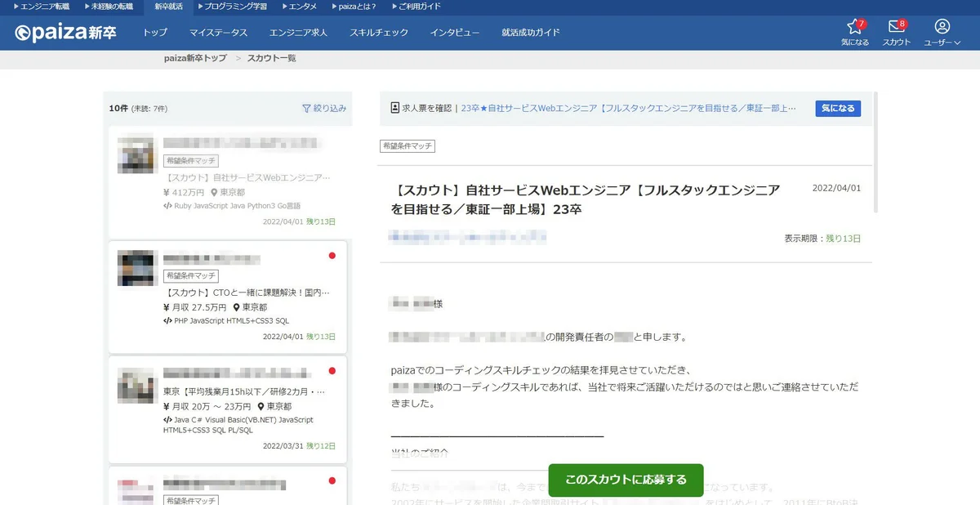The image size is (980, 505).
Task: Open インタビュー in navigation bar
Action: (x=455, y=33)
